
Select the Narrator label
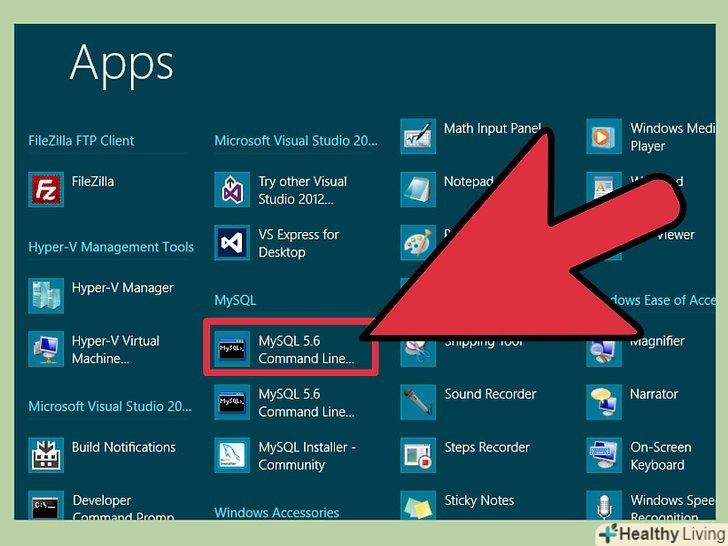coord(654,394)
